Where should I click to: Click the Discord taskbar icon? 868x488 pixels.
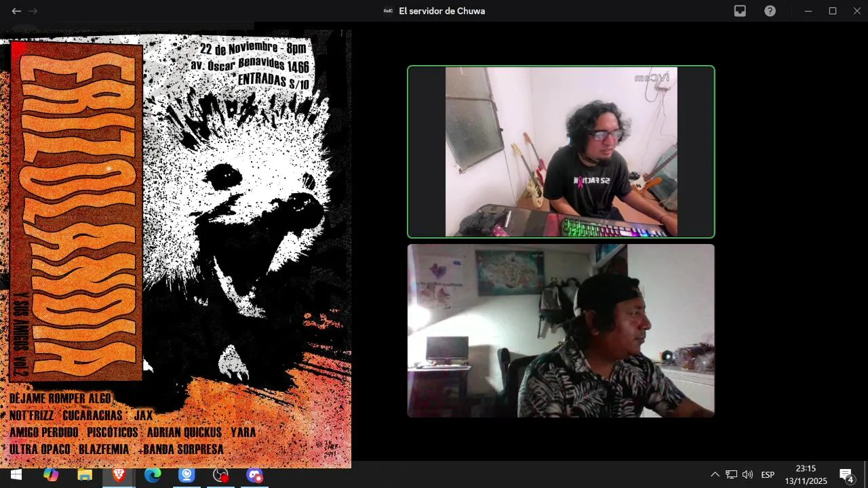click(x=254, y=475)
